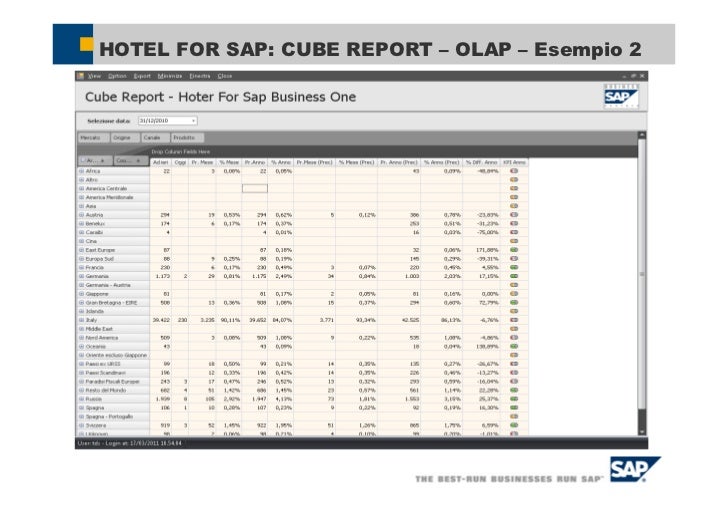
Task: Click the East Europe row KPI indicator
Action: pos(514,250)
